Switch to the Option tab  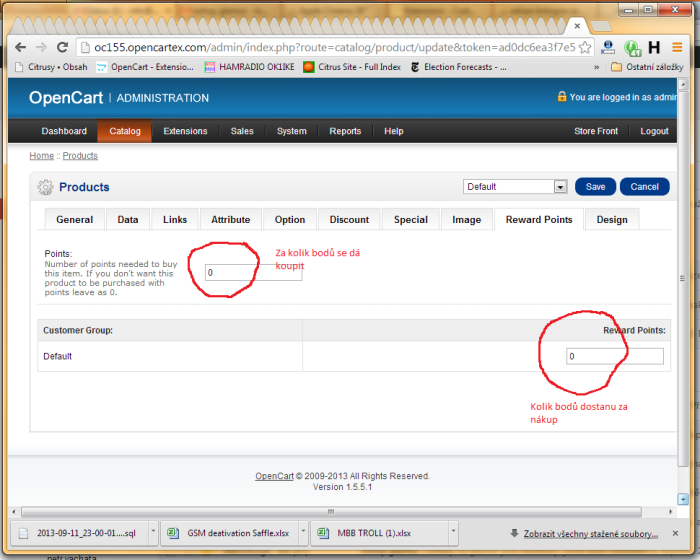[290, 220]
